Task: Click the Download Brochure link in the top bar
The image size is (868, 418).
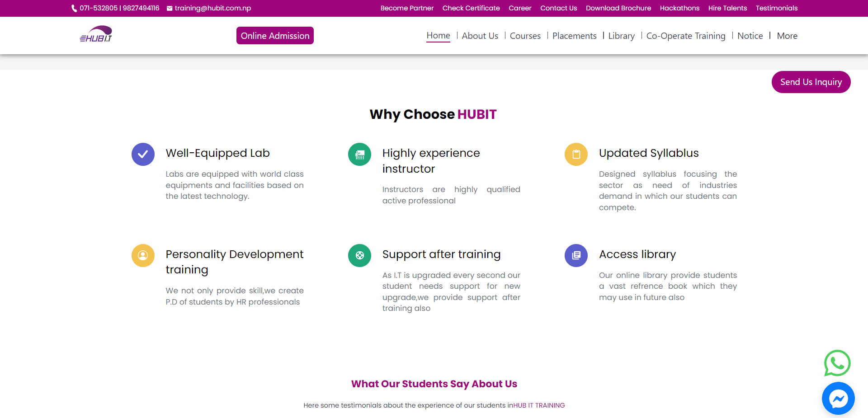Action: pyautogui.click(x=618, y=8)
